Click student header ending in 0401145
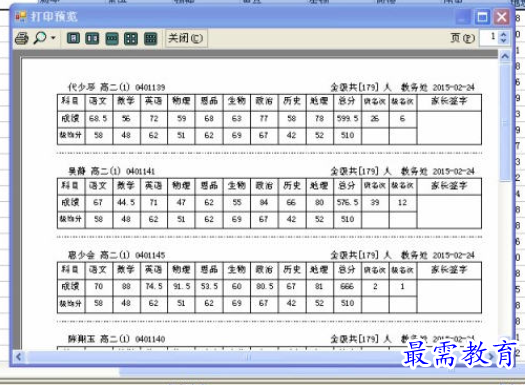 point(116,255)
